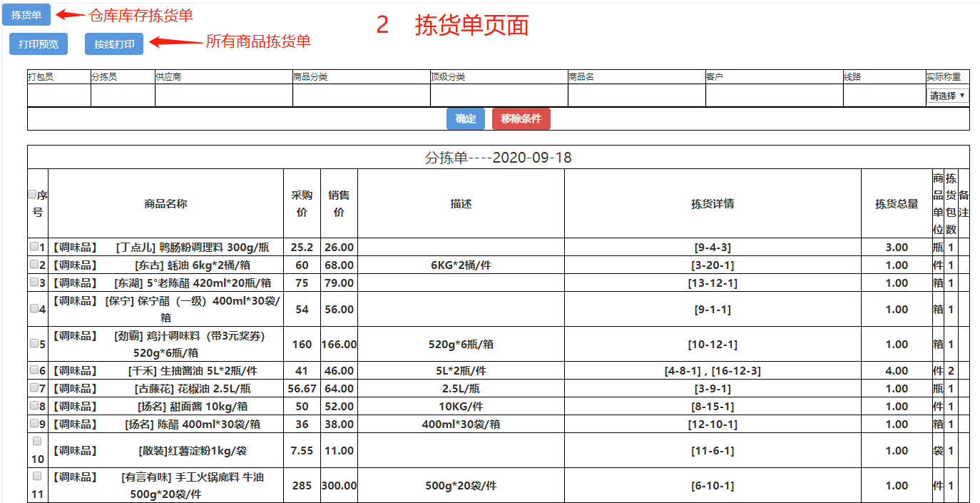Check row 10 红薯淀粉 checkbox

(37, 442)
